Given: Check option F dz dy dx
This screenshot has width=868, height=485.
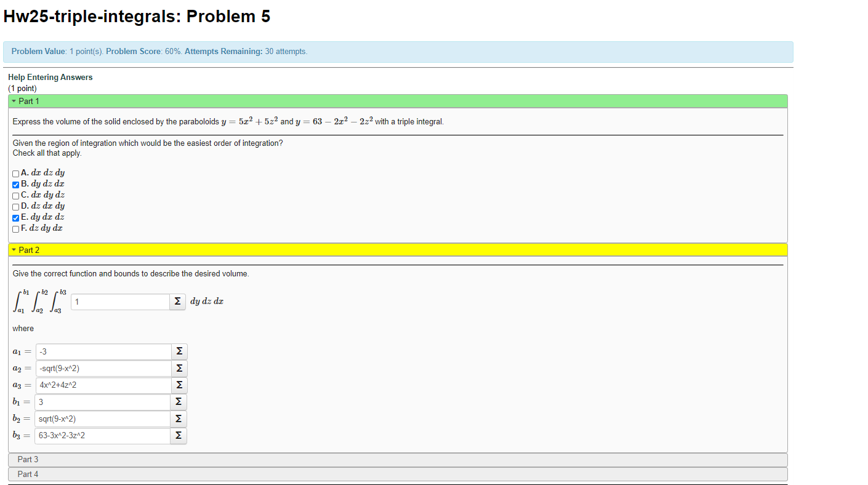Looking at the screenshot, I should click(15, 228).
